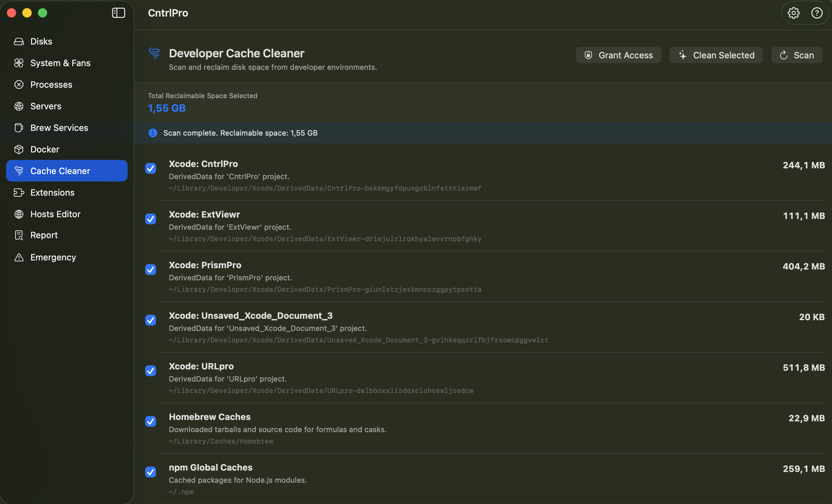Click the 511,8 MB size value

[804, 368]
